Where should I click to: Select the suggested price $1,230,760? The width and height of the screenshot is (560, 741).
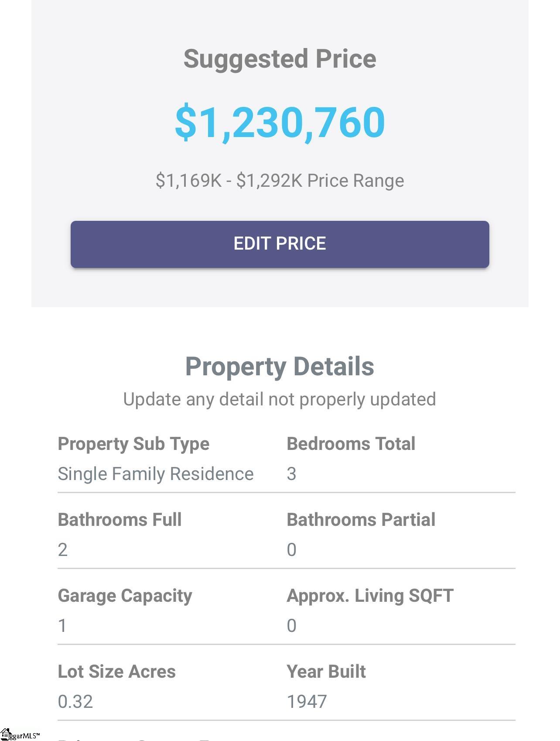(280, 122)
